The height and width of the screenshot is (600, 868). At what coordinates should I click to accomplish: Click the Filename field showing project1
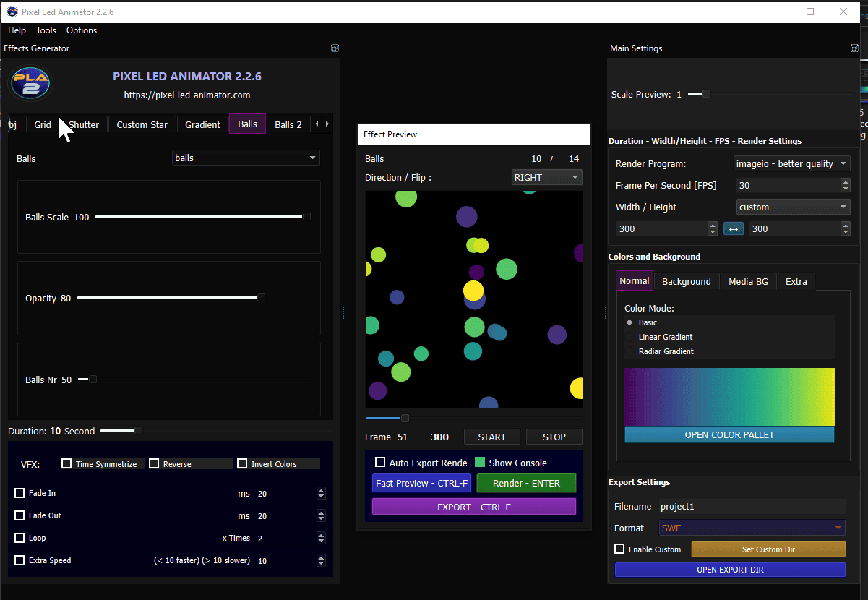(752, 506)
